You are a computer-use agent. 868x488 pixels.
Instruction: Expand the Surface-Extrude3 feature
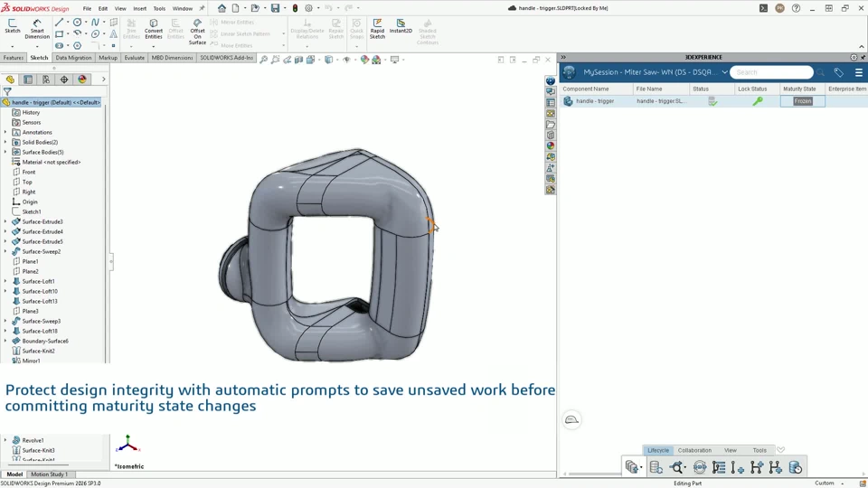5,222
